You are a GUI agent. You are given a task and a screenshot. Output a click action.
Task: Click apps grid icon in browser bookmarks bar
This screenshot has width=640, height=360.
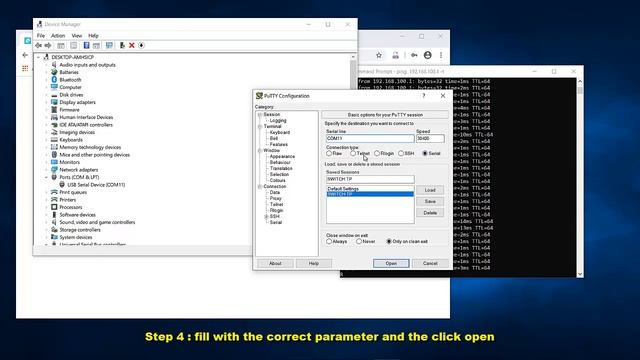point(25,68)
